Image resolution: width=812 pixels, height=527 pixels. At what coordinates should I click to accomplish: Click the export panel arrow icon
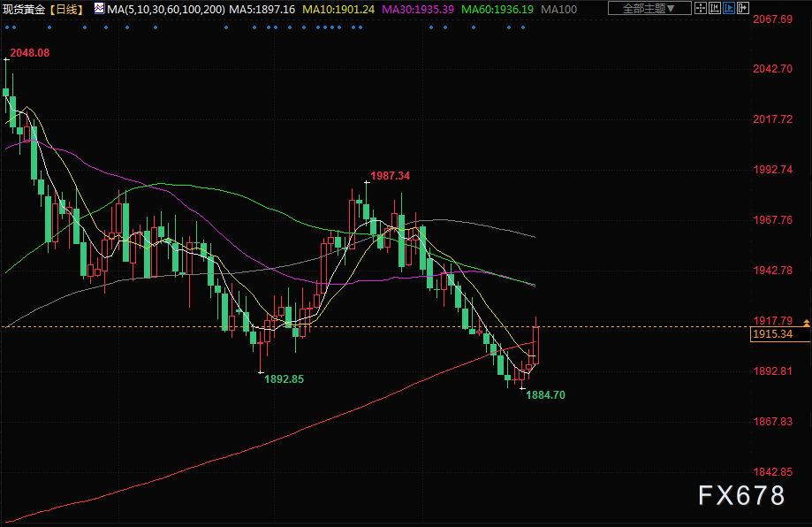[742, 8]
